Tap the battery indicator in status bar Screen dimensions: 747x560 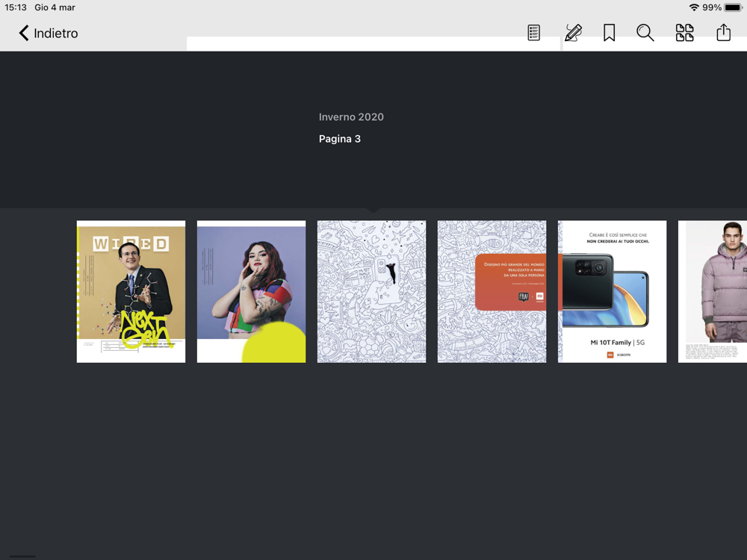coord(733,7)
